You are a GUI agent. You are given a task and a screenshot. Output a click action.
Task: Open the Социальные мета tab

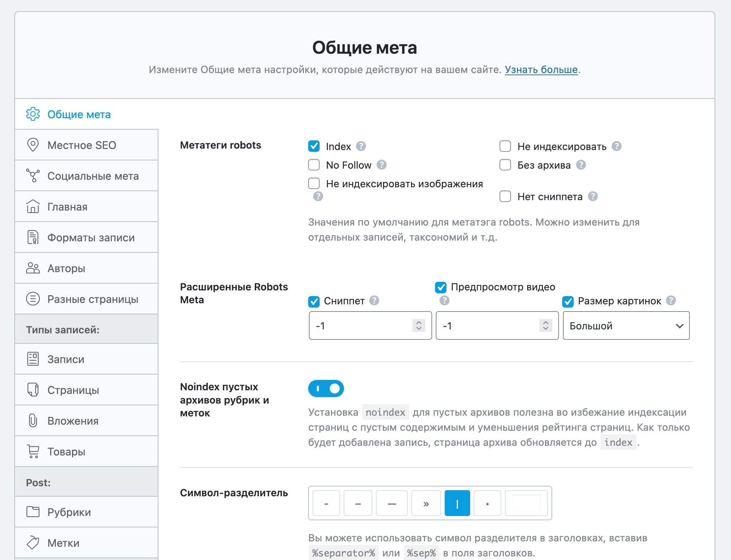[x=86, y=176]
